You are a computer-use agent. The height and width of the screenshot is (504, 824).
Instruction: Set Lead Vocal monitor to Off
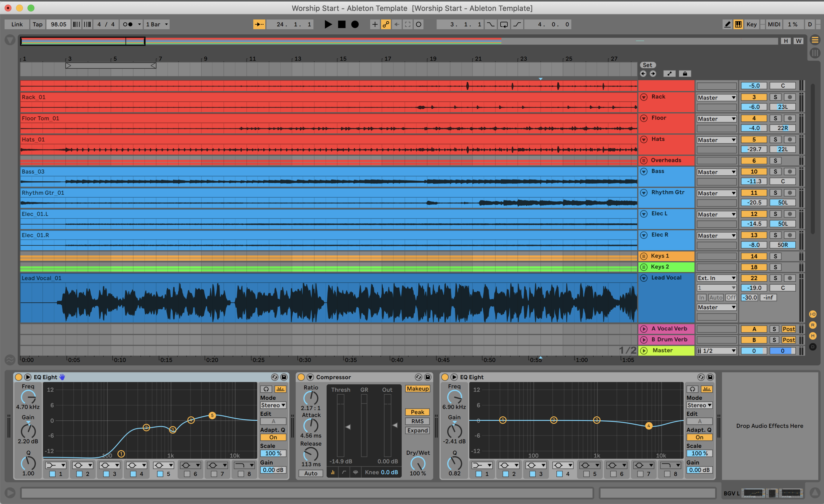click(731, 297)
